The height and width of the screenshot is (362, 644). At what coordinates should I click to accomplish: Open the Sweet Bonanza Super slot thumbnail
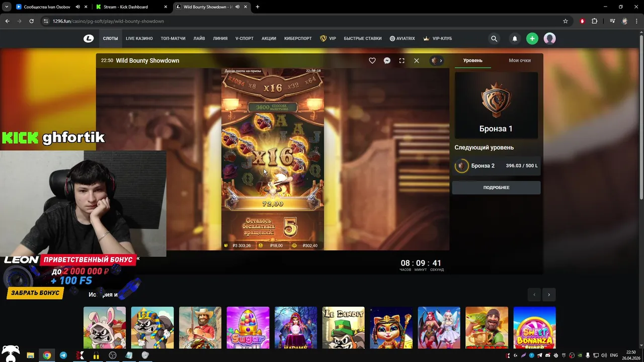click(535, 328)
